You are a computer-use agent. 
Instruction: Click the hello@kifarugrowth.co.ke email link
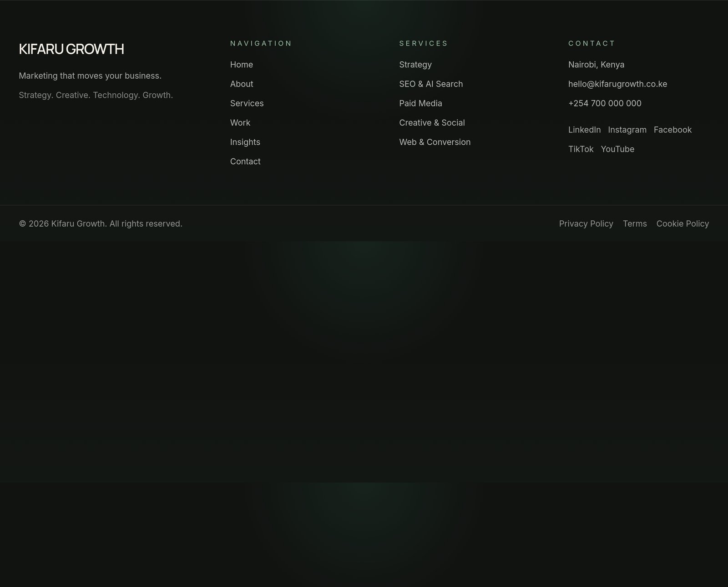(x=618, y=84)
